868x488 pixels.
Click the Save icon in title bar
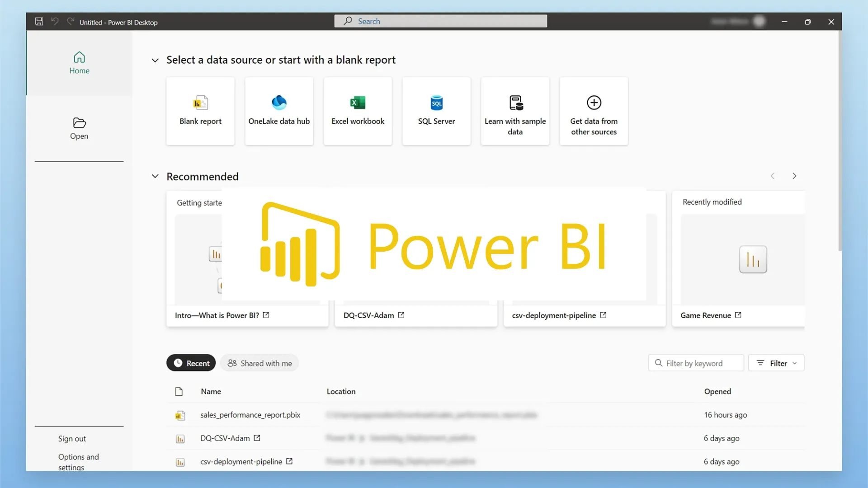click(x=39, y=22)
